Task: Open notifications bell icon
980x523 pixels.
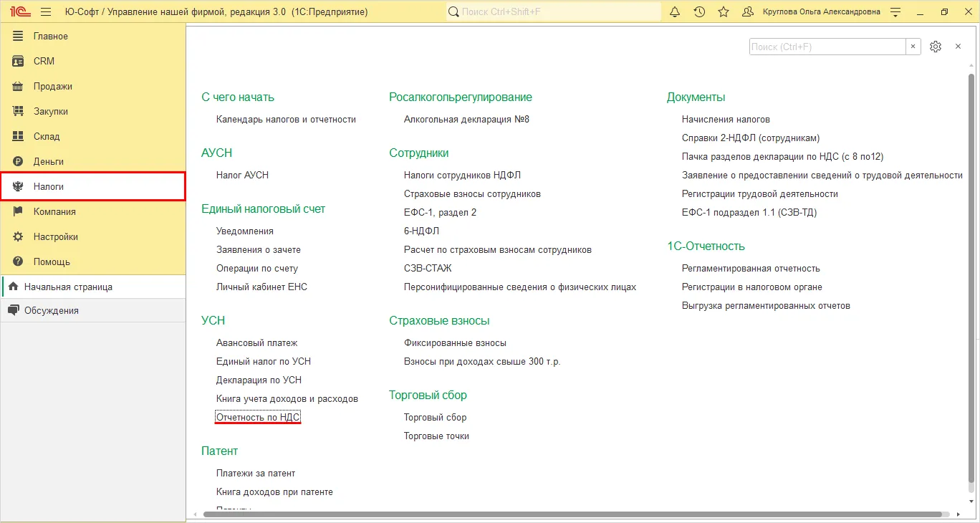Action: point(675,12)
